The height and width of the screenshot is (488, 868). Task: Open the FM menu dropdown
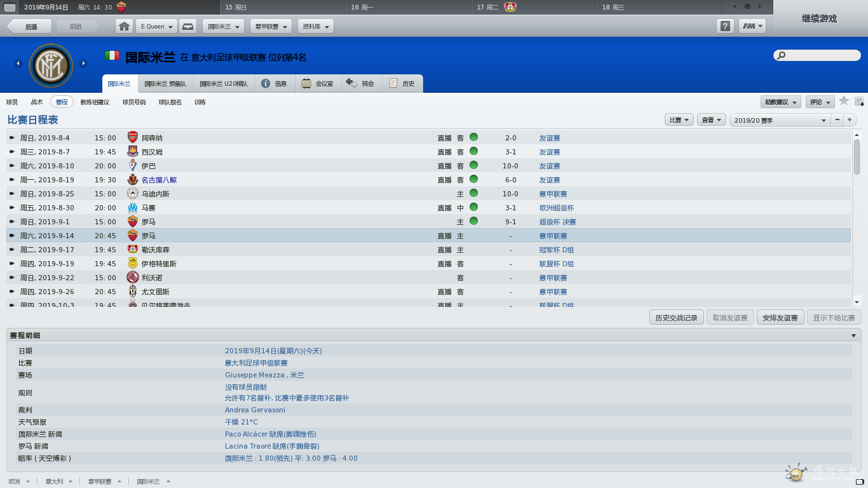[x=752, y=27]
